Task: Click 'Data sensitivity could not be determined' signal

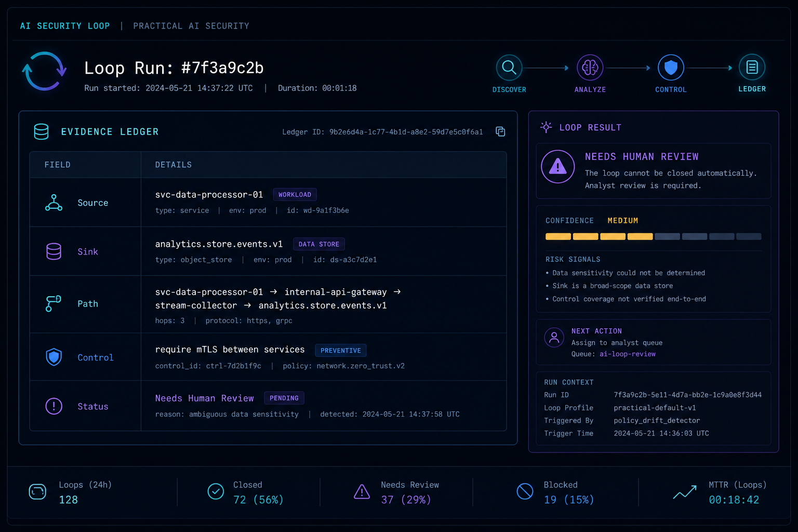Action: click(x=629, y=273)
